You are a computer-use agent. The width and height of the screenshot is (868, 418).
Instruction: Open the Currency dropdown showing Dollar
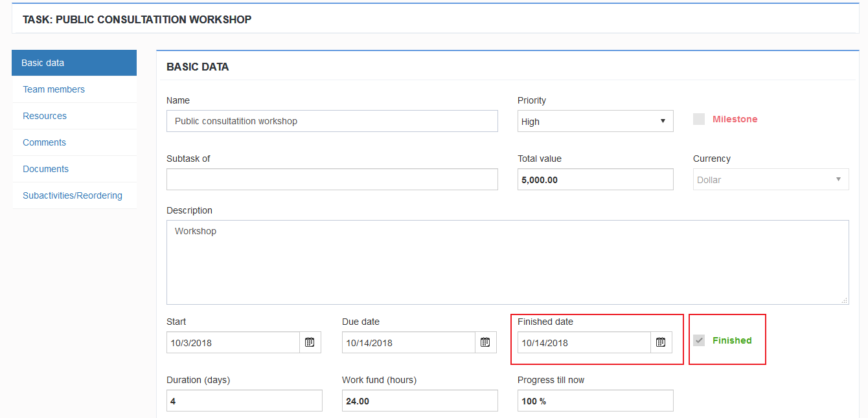(771, 179)
